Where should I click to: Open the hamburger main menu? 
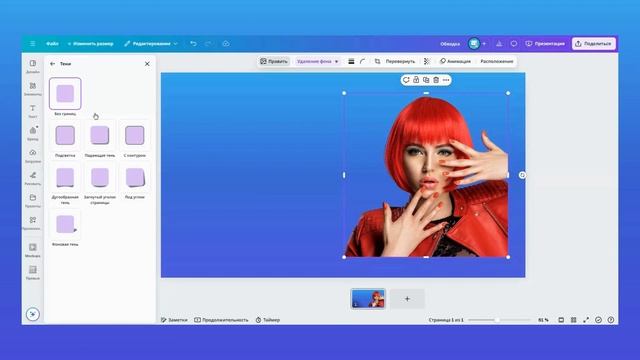(x=32, y=44)
